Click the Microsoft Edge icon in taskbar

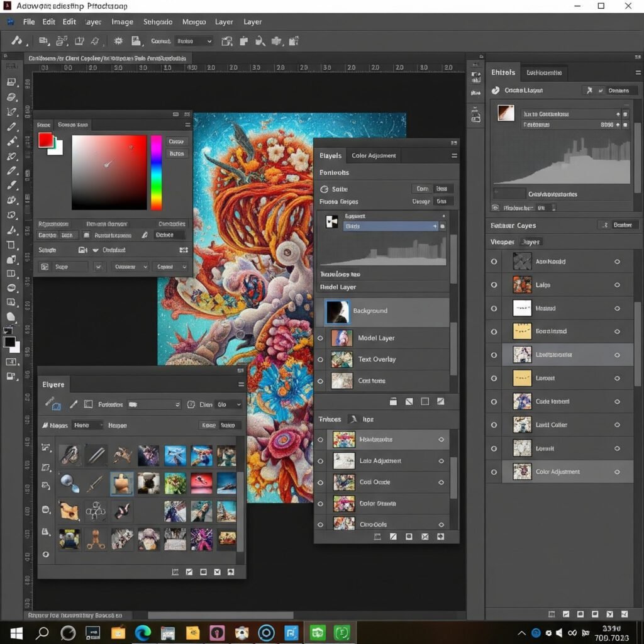pyautogui.click(x=143, y=632)
